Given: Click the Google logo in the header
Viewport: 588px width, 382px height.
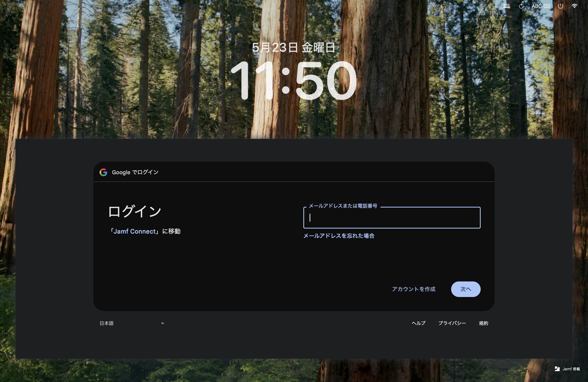Looking at the screenshot, I should pos(103,172).
